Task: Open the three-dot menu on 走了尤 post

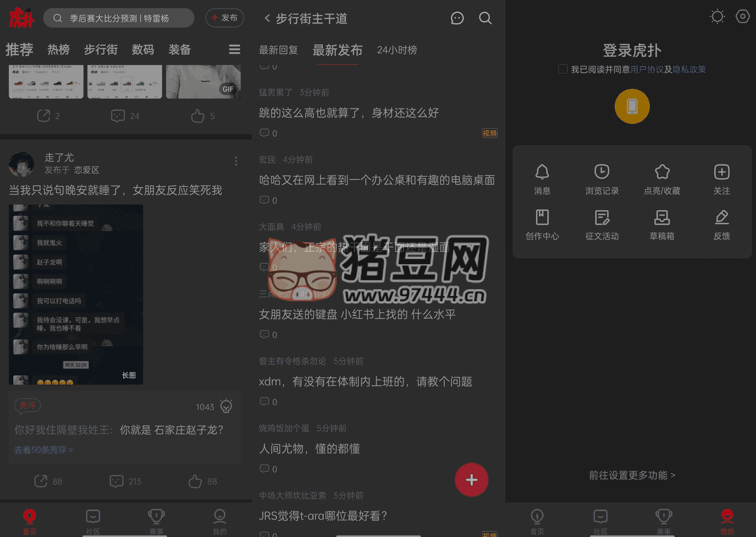Action: coord(236,161)
